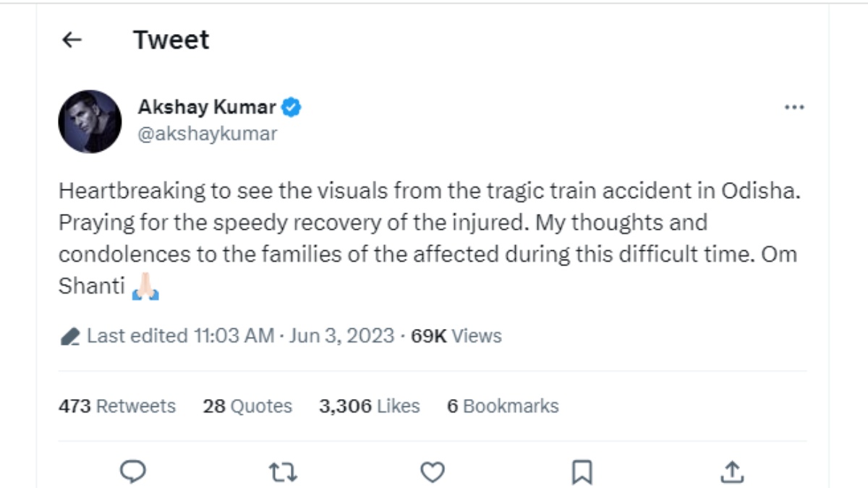Click the Tweet header label

pos(171,40)
